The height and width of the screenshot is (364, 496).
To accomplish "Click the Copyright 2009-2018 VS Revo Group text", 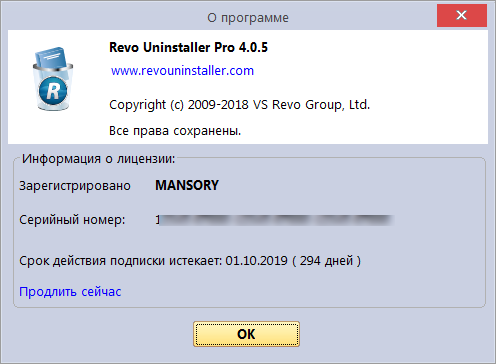I will tap(239, 105).
